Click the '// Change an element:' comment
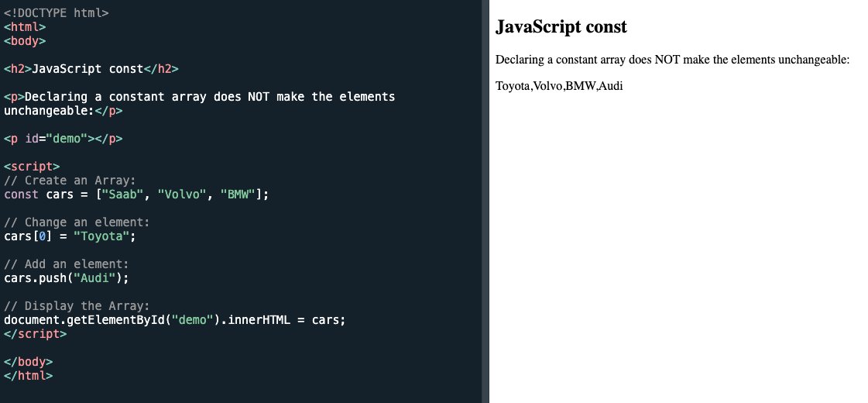The width and height of the screenshot is (868, 403). click(77, 222)
